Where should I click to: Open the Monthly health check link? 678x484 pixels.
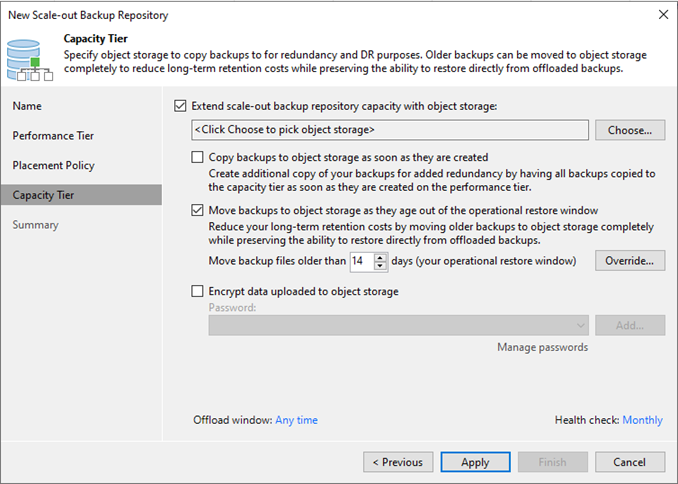643,420
